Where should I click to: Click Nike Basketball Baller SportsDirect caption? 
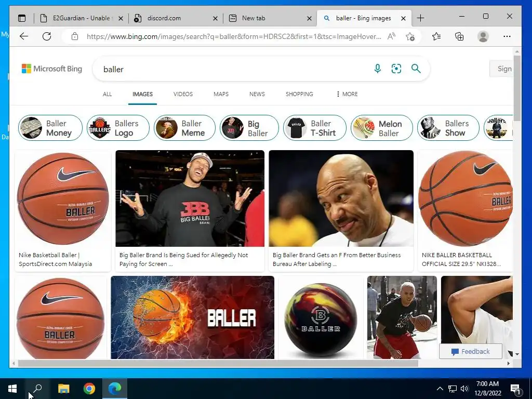point(55,259)
